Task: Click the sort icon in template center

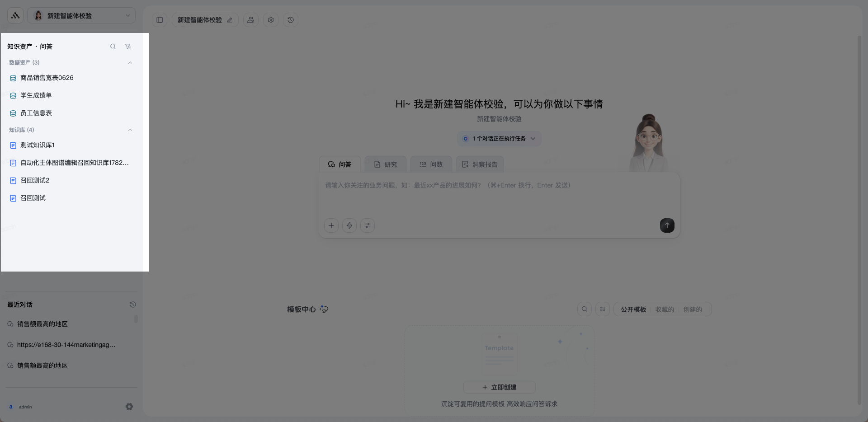Action: [603, 309]
